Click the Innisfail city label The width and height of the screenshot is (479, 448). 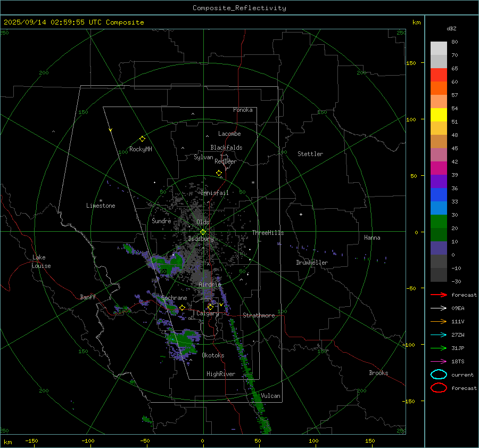click(215, 193)
